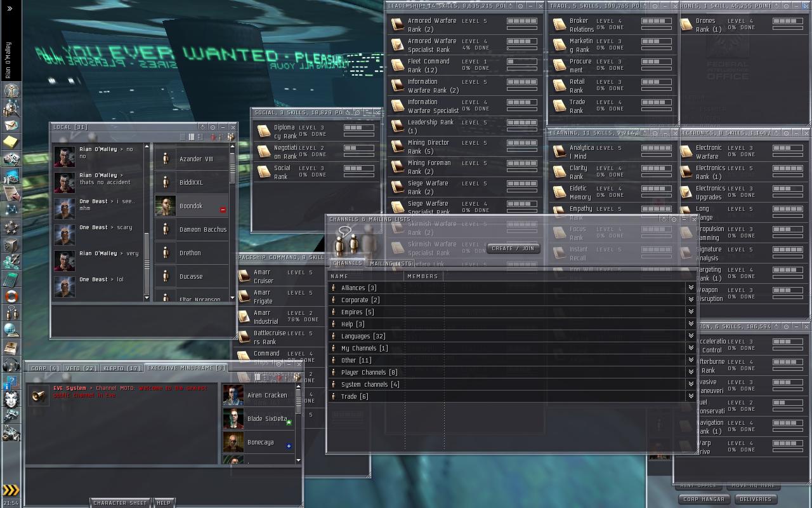Open the Vitruvian-man character sheet icon in Neocom
This screenshot has height=508, width=812.
click(11, 91)
